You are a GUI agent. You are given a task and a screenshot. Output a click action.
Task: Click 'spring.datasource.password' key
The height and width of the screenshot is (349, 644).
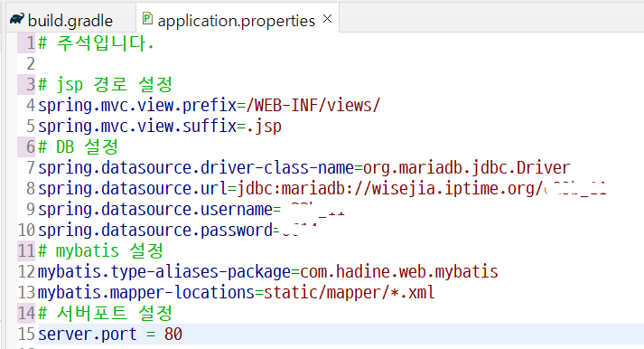(155, 231)
